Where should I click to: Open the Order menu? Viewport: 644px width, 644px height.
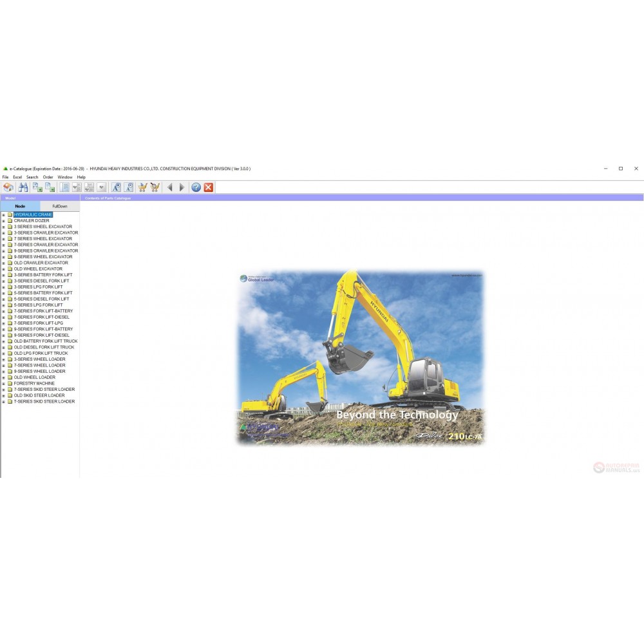point(48,177)
